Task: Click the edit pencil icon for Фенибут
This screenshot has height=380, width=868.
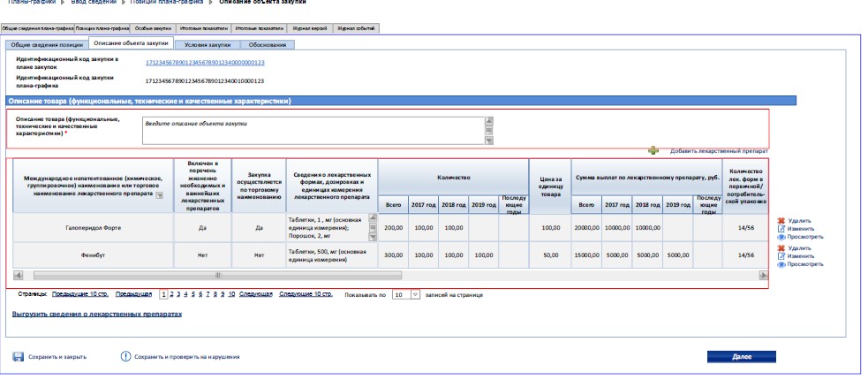Action: pos(780,256)
